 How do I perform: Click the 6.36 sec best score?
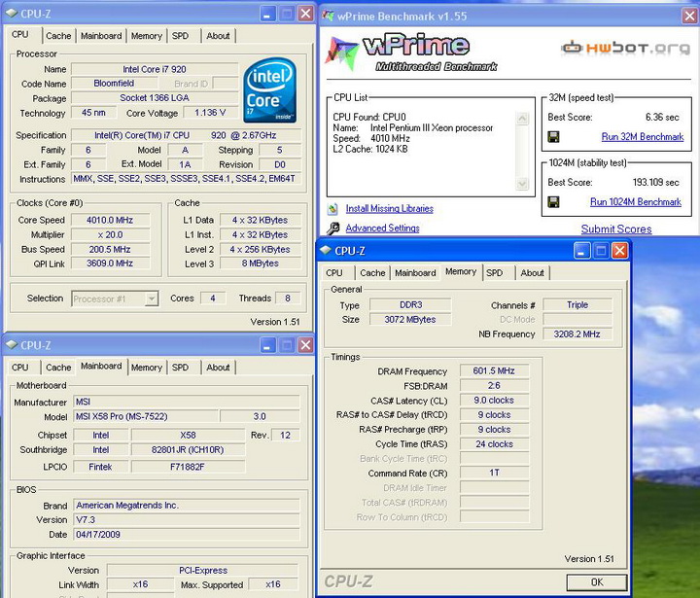[x=662, y=117]
